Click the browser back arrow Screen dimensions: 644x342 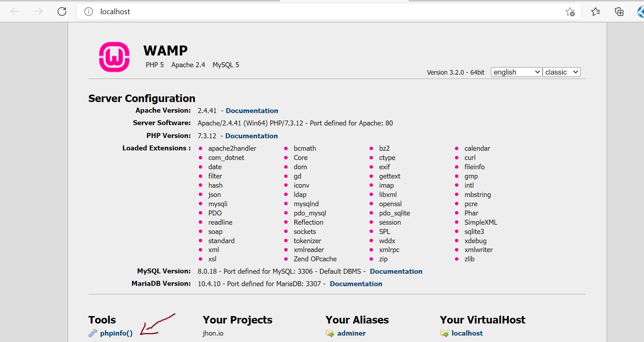(15, 11)
